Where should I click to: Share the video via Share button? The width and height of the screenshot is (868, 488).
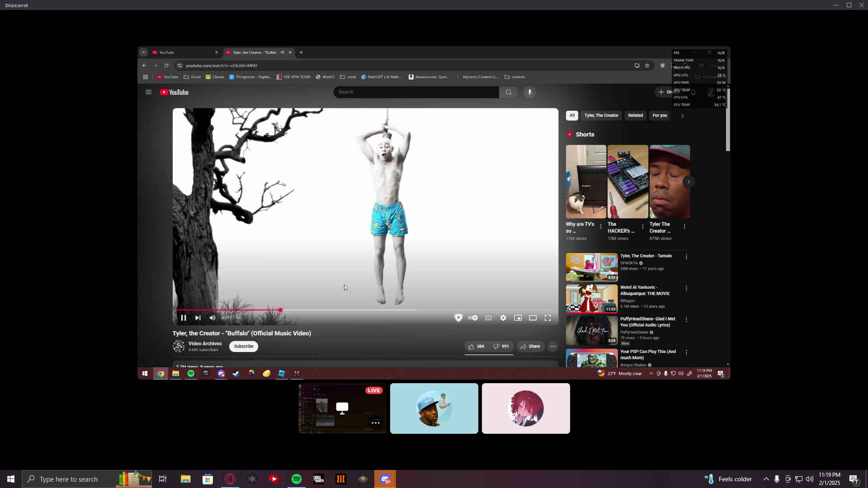click(530, 347)
